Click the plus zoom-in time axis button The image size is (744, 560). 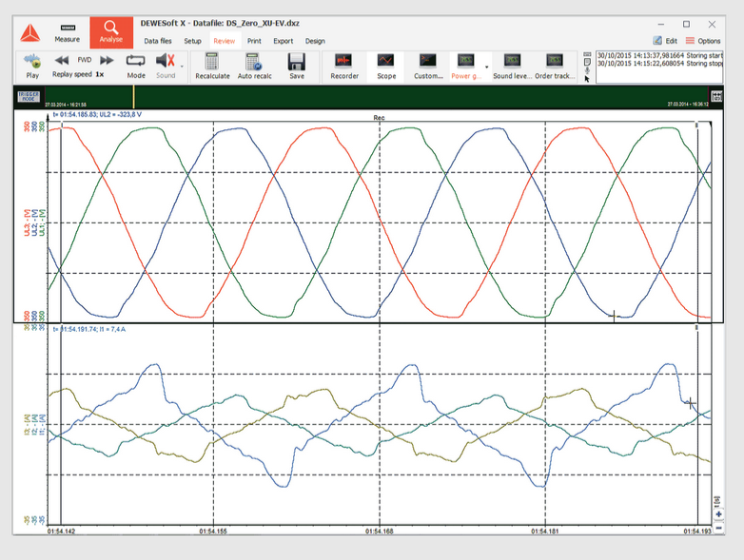718,514
